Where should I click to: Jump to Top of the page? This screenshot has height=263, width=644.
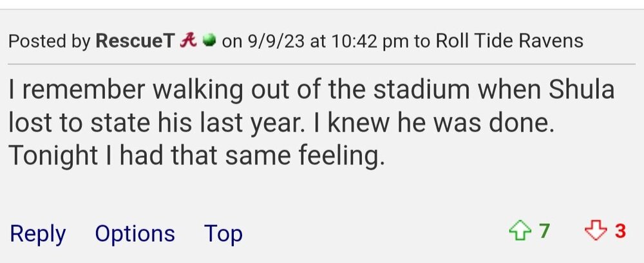click(x=223, y=233)
